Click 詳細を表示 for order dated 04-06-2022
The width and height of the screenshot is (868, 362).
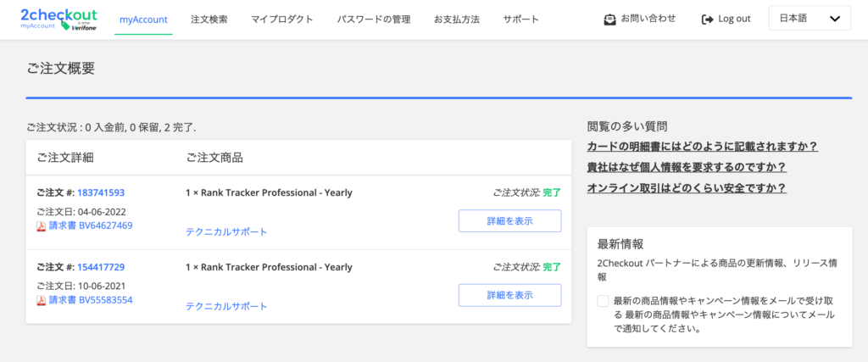(x=509, y=221)
